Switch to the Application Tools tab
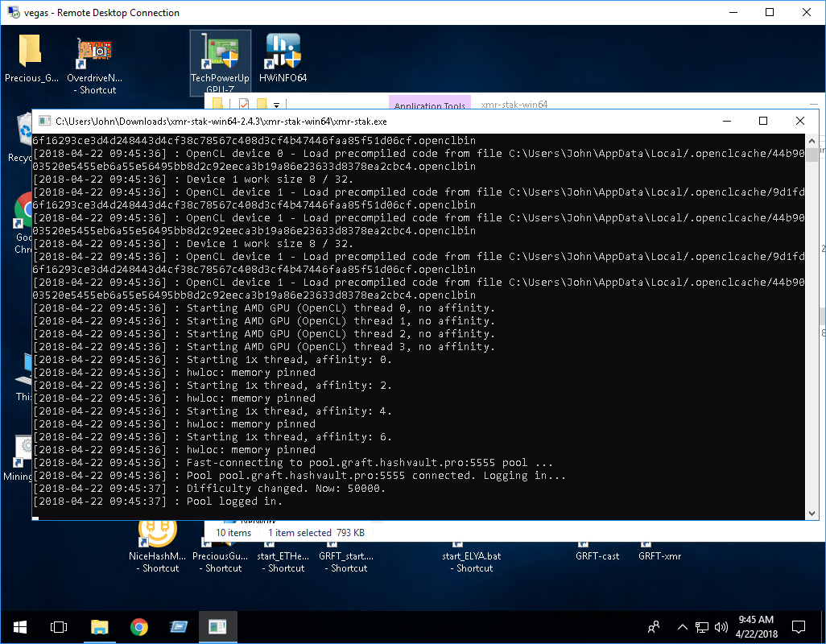Screen dimensions: 826x644 (428, 105)
